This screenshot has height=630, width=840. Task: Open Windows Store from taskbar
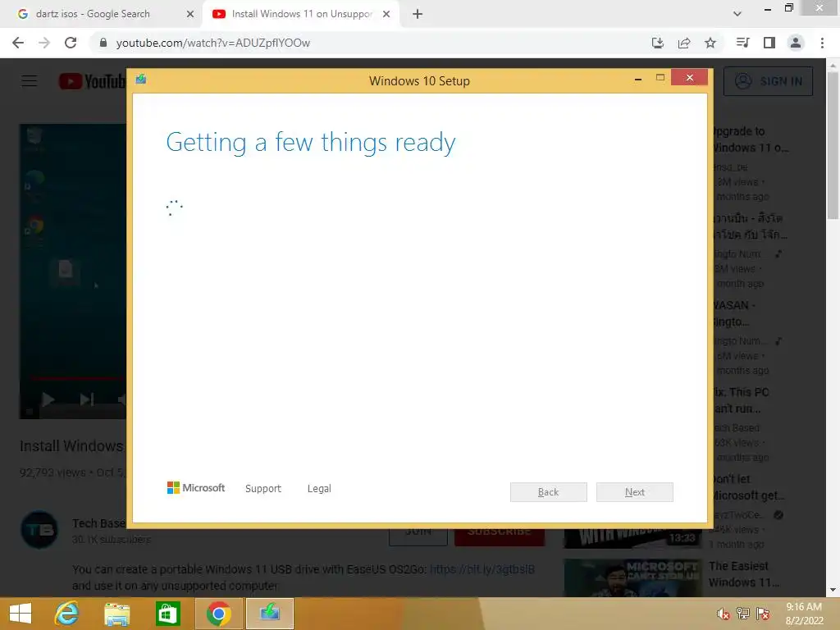(167, 614)
